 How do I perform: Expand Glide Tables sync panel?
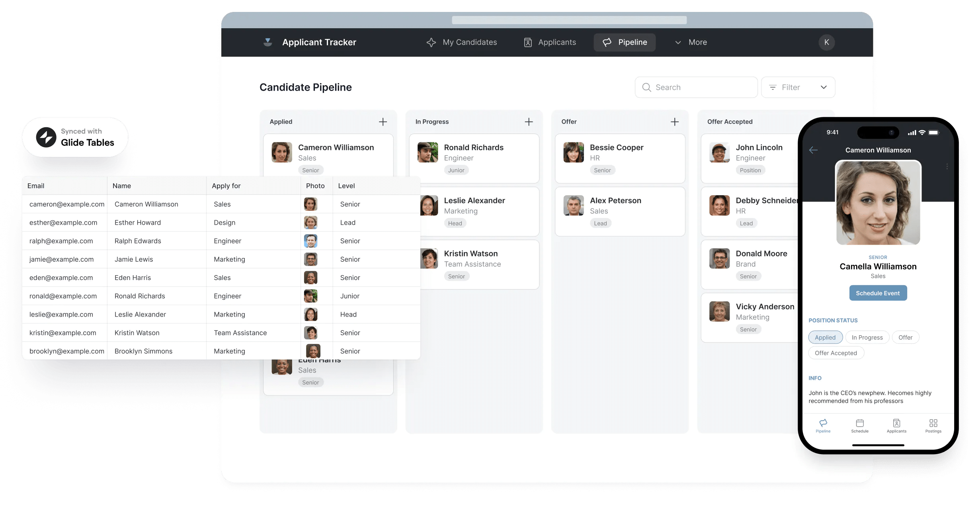75,137
